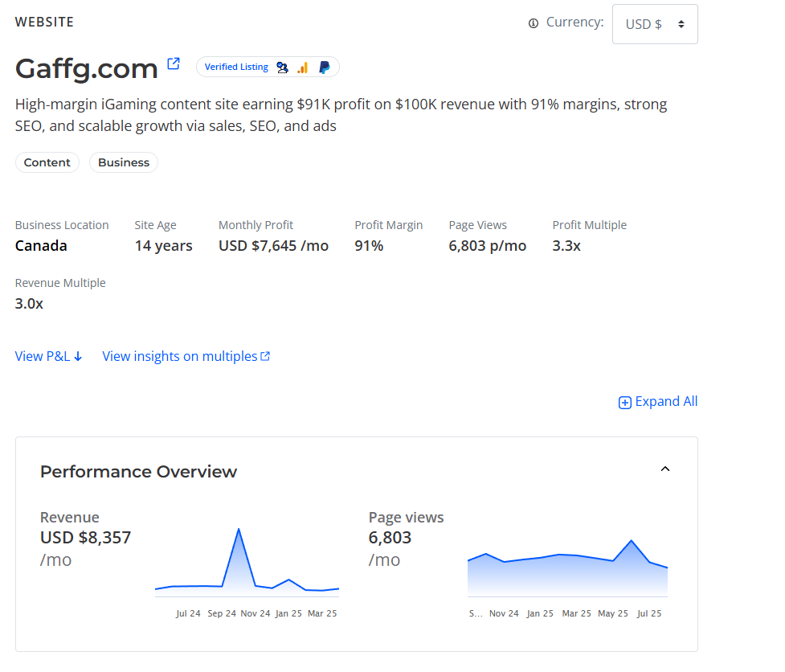Click the Gaffg.com listing title
This screenshot has width=785, height=672.
point(87,69)
